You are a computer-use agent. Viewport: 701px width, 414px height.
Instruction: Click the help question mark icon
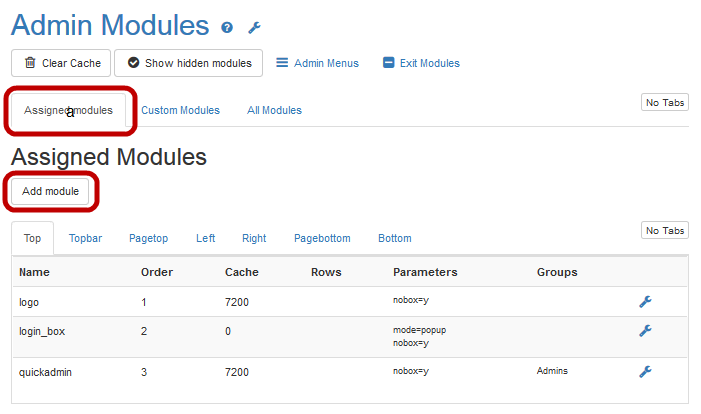click(227, 28)
